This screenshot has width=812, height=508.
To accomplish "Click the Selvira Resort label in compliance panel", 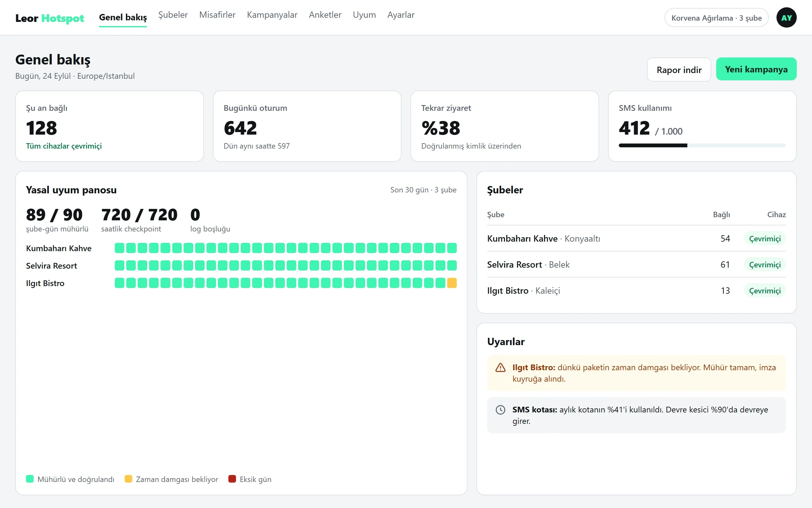I will tap(52, 266).
